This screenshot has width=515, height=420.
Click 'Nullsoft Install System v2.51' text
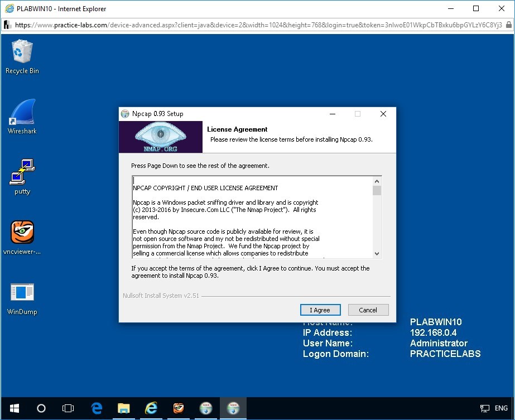[x=161, y=296]
